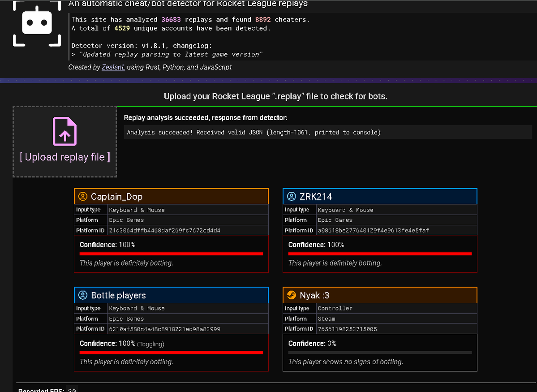The image size is (537, 392).
Task: Click ZRK214's Epic Games platform value
Action: pyautogui.click(x=335, y=220)
